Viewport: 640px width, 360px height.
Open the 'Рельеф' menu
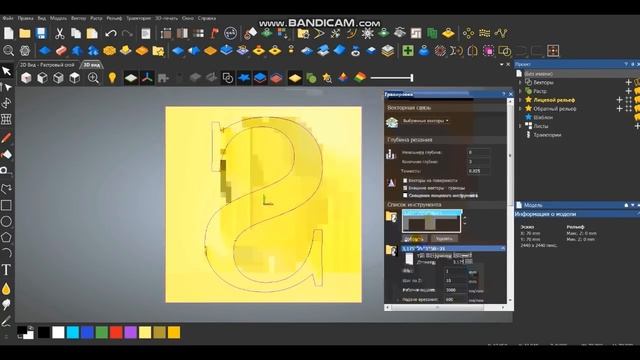[x=114, y=18]
